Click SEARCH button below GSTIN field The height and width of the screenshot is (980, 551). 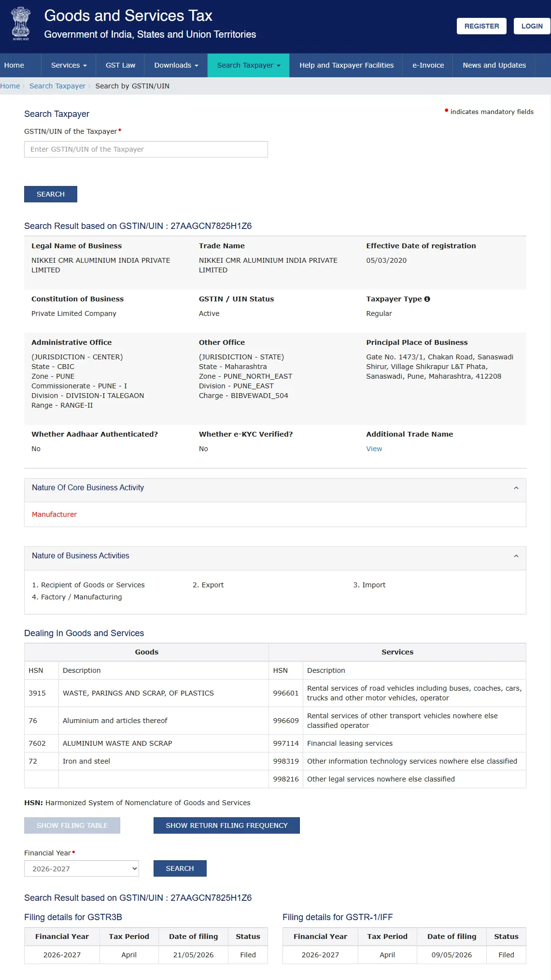pyautogui.click(x=51, y=194)
